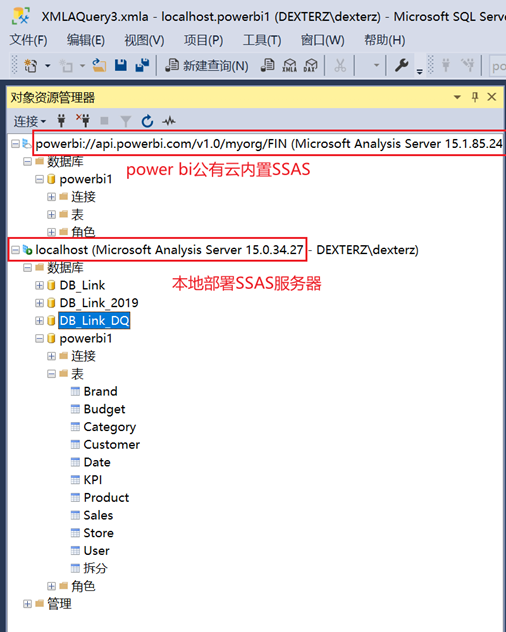Click the 新建查询(N) button
This screenshot has width=506, height=632.
point(207,65)
